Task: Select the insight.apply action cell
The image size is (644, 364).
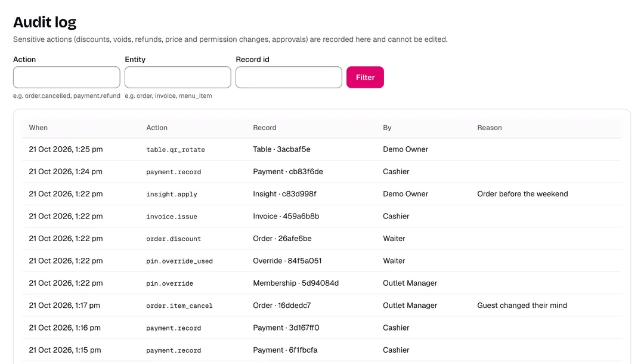Action: 172,195
